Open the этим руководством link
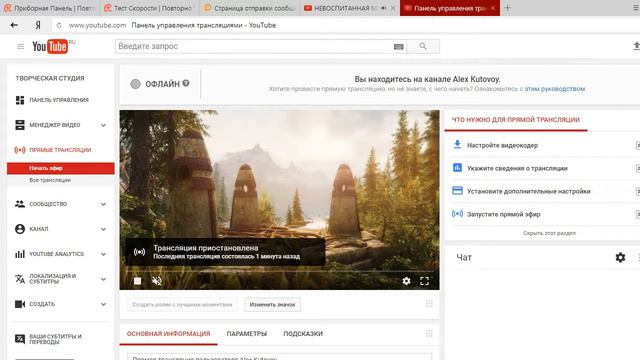This screenshot has width=640, height=360. tap(555, 89)
